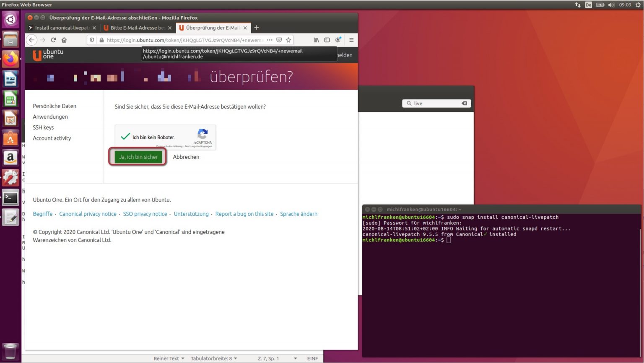The width and height of the screenshot is (644, 363).
Task: Open tracking protection shield in the address bar
Action: pyautogui.click(x=92, y=40)
